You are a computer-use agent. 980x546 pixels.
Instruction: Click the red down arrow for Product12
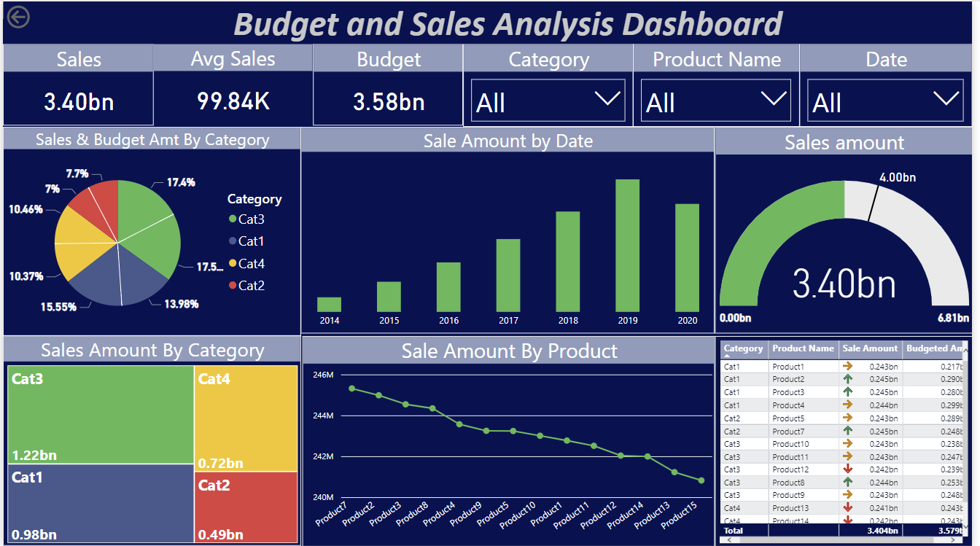click(x=847, y=469)
